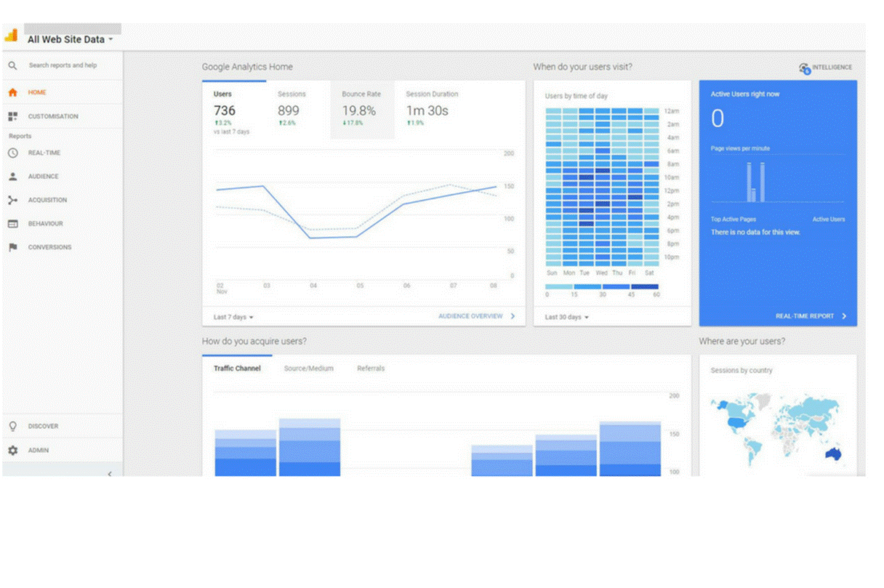This screenshot has height=588, width=884.
Task: Click the Audience person icon
Action: pos(12,177)
